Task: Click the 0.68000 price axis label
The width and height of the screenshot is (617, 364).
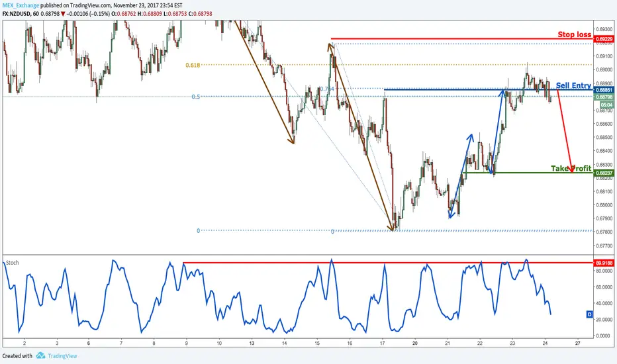Action: pos(605,205)
